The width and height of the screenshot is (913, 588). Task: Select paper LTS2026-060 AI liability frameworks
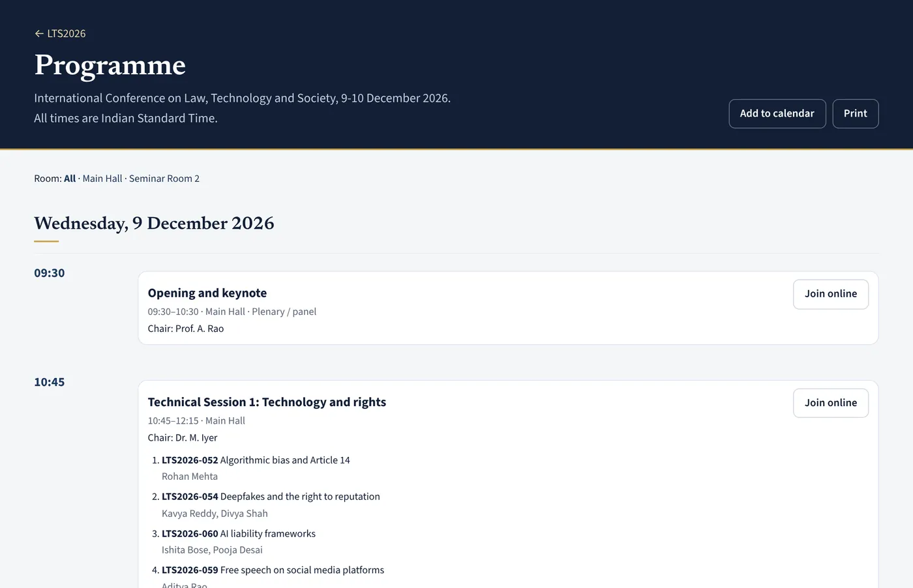pos(239,533)
